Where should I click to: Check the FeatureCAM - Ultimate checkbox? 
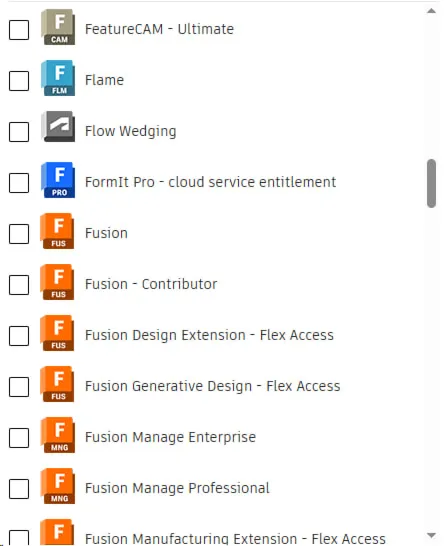point(19,30)
